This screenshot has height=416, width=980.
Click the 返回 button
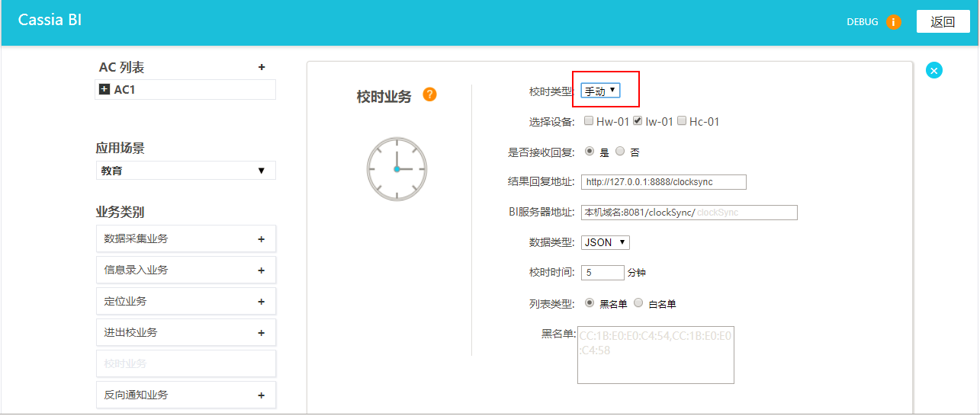pyautogui.click(x=943, y=22)
